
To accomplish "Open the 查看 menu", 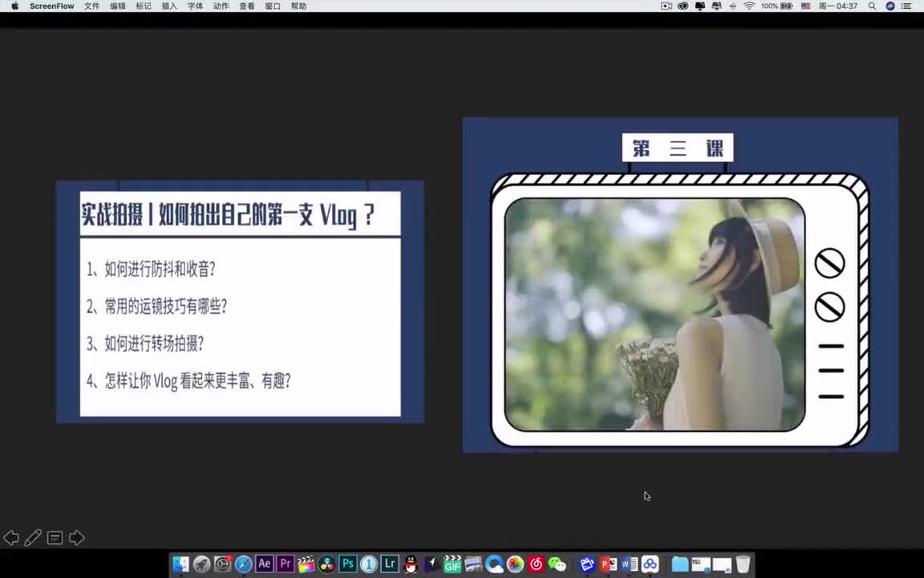I will click(247, 6).
